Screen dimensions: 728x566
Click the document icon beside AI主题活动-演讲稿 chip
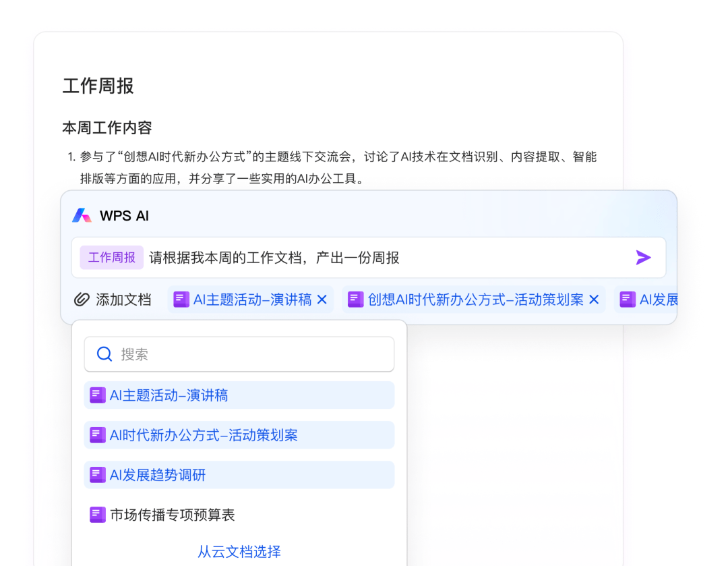pos(181,299)
